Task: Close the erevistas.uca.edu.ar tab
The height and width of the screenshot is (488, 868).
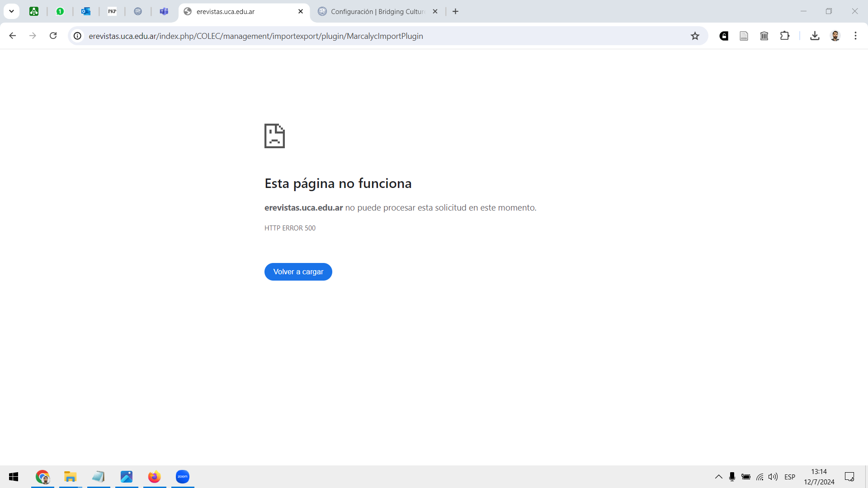Action: tap(301, 11)
